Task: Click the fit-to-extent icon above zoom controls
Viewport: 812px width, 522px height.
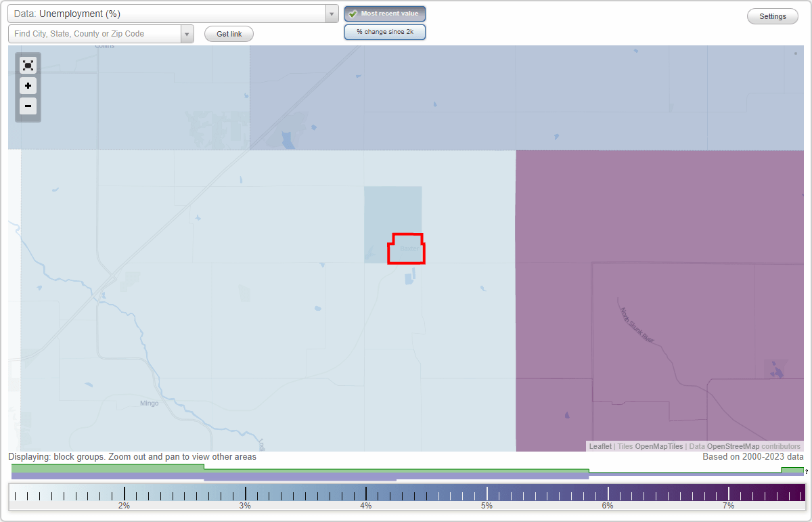Action: tap(28, 65)
